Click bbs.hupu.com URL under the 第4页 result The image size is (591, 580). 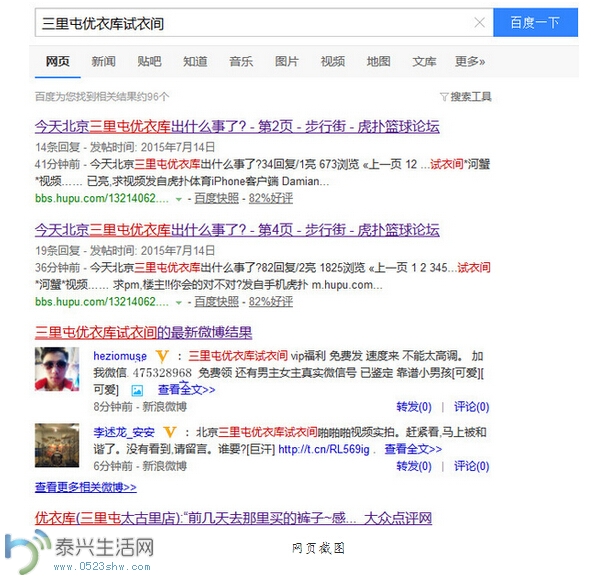pyautogui.click(x=102, y=301)
